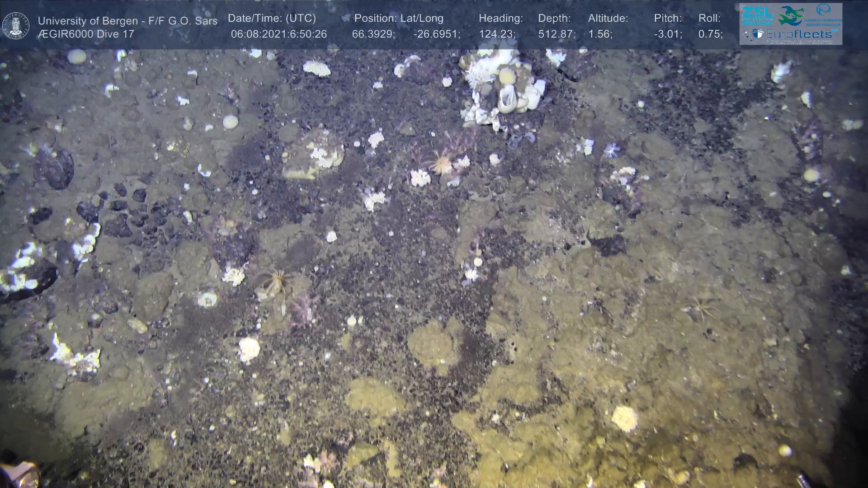The width and height of the screenshot is (868, 488).
Task: Click the green-blue fish emblem logo
Action: (x=790, y=15)
